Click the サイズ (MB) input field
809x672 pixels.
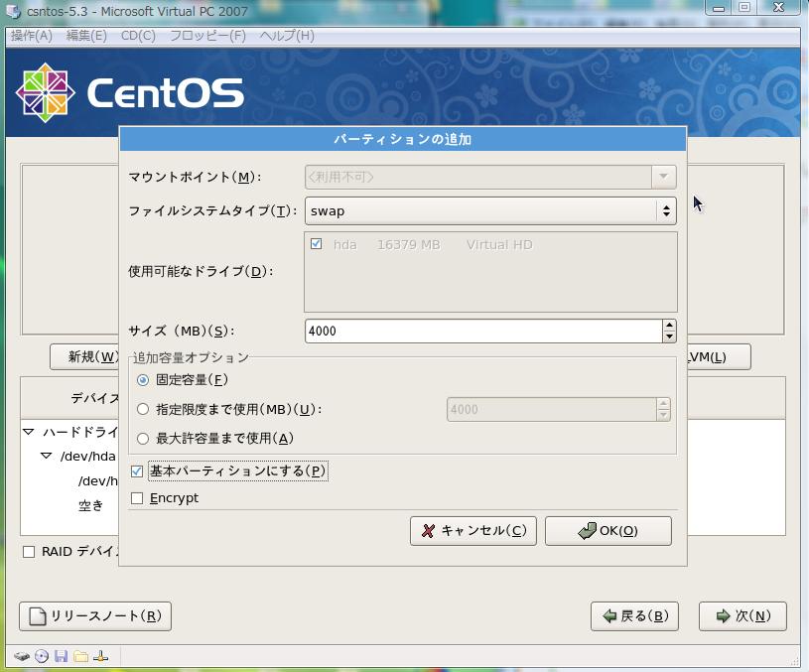tap(482, 332)
